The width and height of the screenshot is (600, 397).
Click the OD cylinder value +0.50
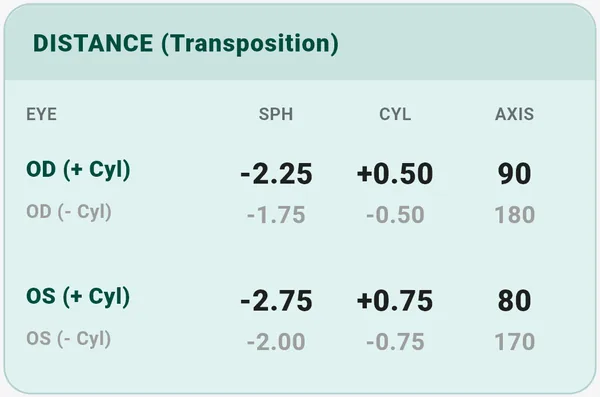[395, 174]
